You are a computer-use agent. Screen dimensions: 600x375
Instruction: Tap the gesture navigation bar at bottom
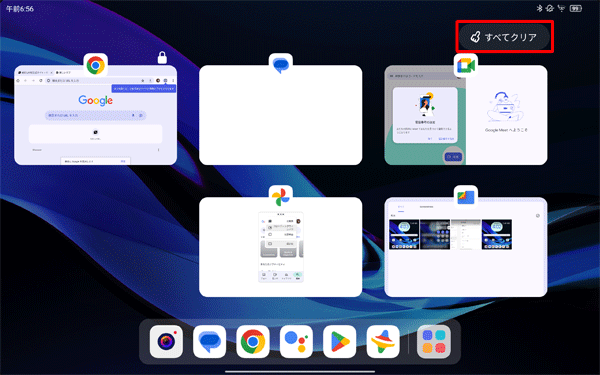pyautogui.click(x=300, y=371)
